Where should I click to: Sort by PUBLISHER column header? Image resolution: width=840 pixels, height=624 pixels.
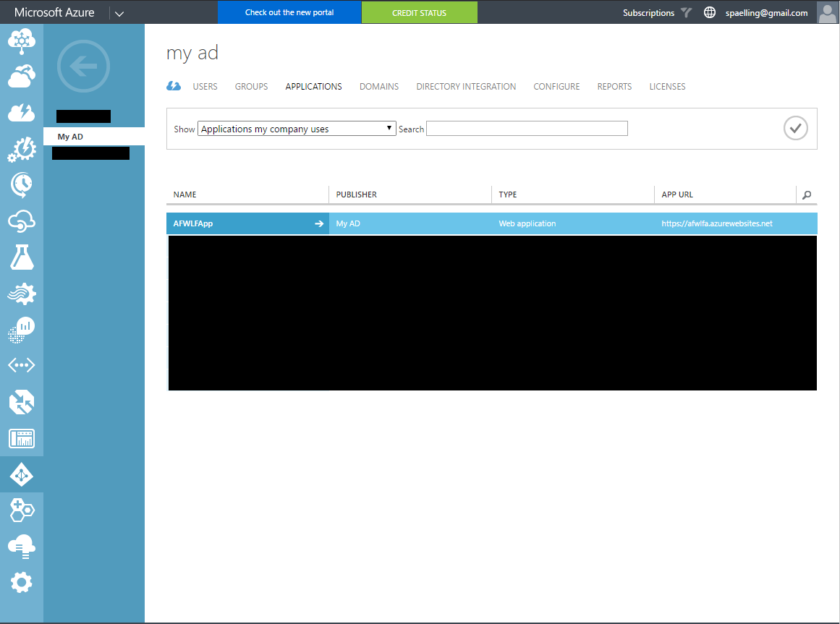click(356, 195)
